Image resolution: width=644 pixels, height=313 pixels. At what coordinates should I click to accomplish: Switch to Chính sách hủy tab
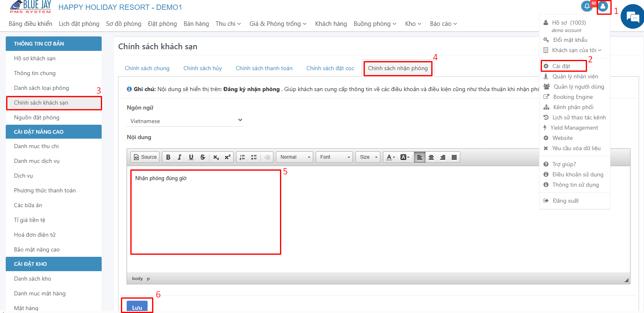203,68
